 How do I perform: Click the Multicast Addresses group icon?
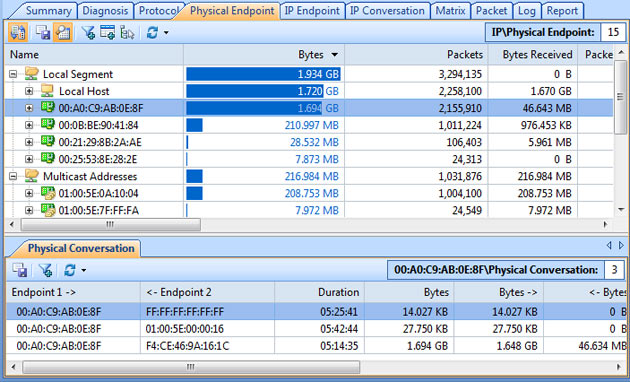point(32,176)
